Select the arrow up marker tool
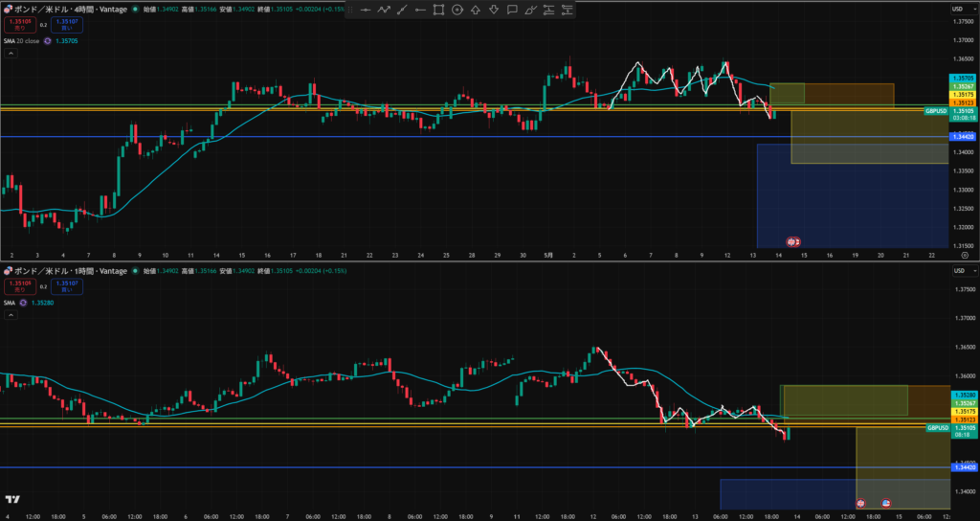This screenshot has height=521, width=980. pyautogui.click(x=475, y=10)
